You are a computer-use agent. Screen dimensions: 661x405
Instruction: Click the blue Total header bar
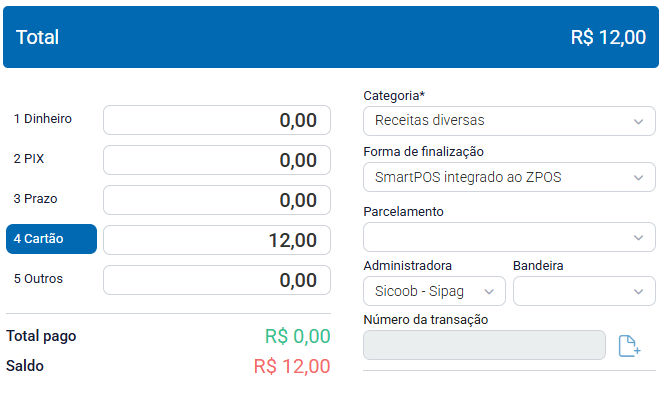coord(330,37)
